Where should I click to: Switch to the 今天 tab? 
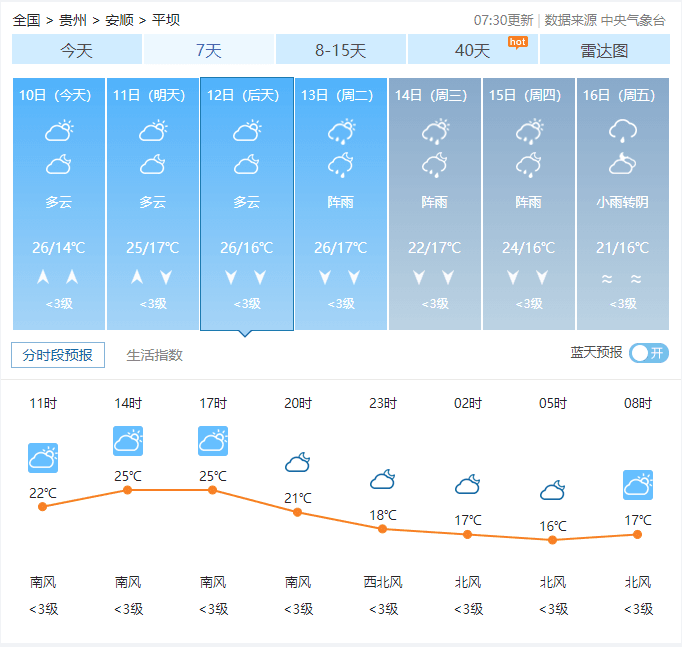(77, 50)
